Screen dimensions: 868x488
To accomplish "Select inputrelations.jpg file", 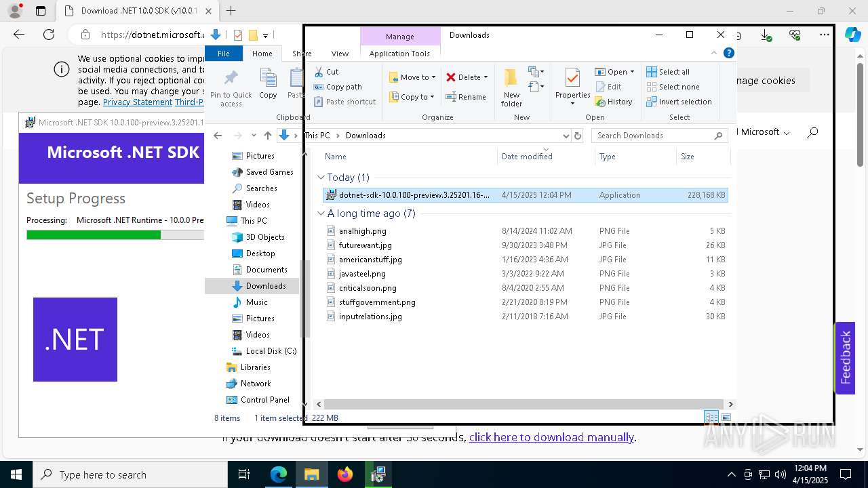I will tap(526, 317).
